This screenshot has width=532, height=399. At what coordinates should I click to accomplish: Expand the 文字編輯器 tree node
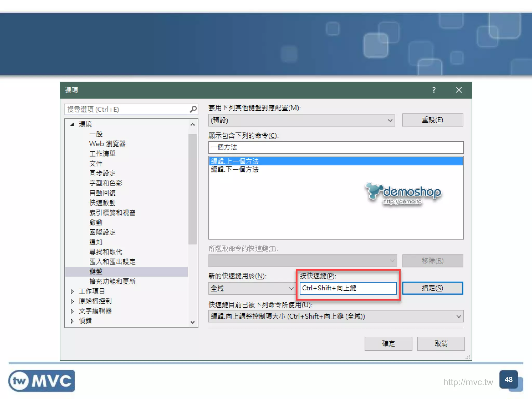coord(72,311)
